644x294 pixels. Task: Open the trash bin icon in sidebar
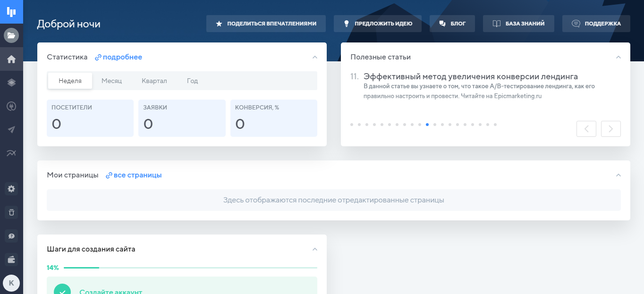[11, 212]
